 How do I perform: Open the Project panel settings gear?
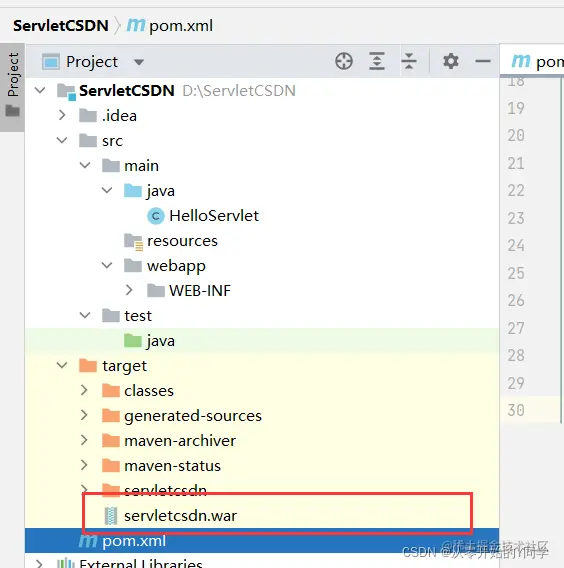click(451, 61)
